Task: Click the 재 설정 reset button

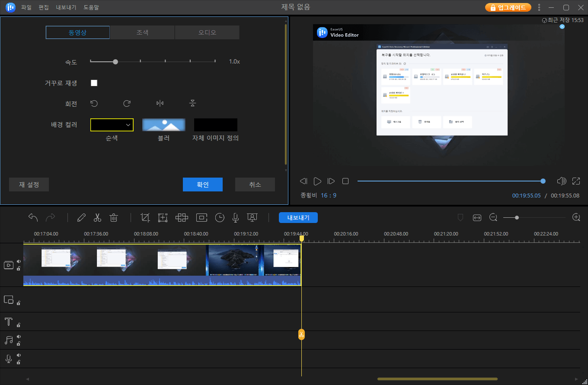Action: tap(29, 185)
